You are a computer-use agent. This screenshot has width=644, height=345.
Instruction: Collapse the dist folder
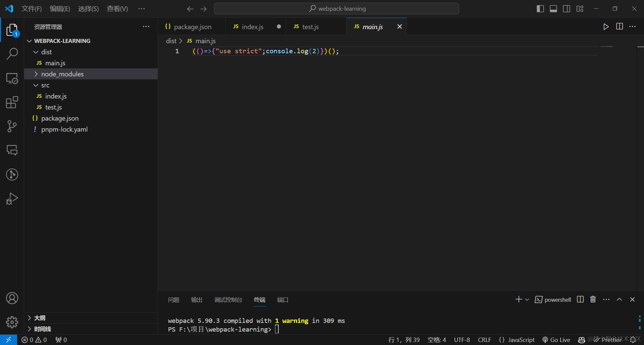pos(91,52)
